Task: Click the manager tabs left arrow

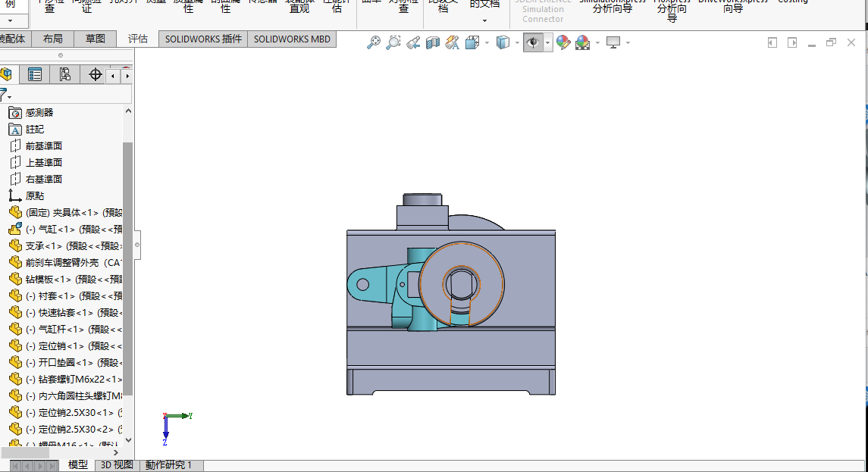Action: point(113,76)
